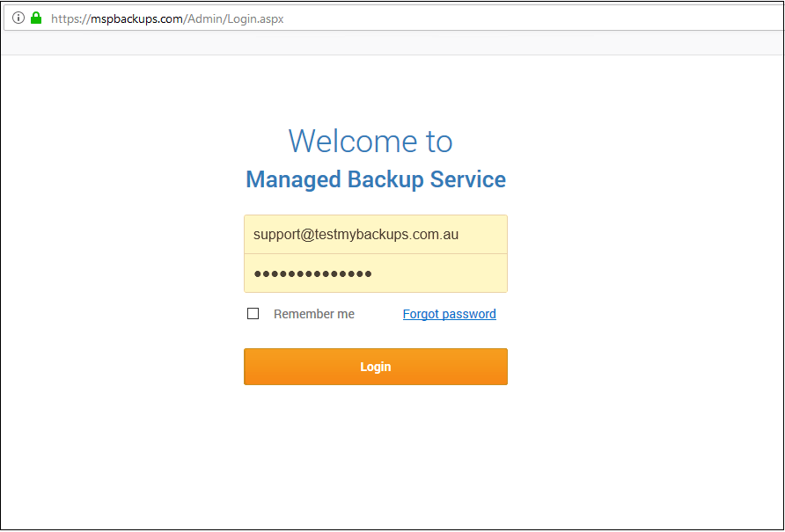Click the site information icon in address bar

[x=18, y=18]
